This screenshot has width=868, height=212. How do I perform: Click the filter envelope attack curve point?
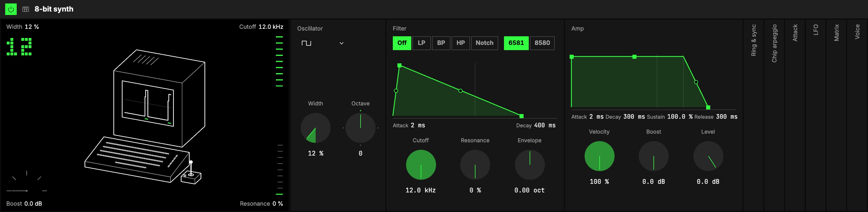[396, 91]
